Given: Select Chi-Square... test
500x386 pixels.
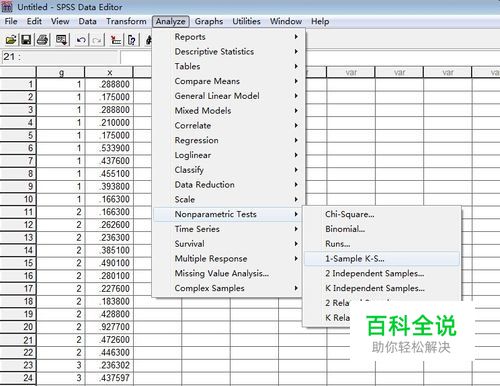Looking at the screenshot, I should 382,214.
